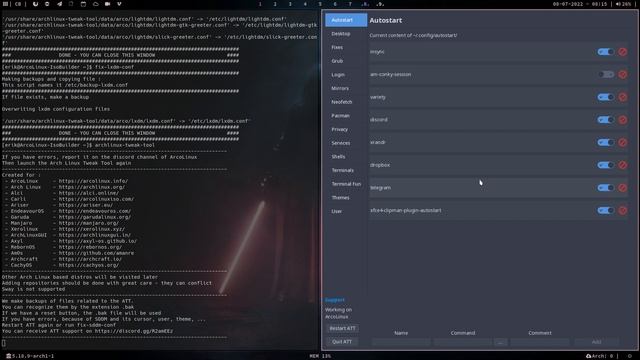
Task: Open the Terminal fun sidebar tab
Action: tap(346, 184)
